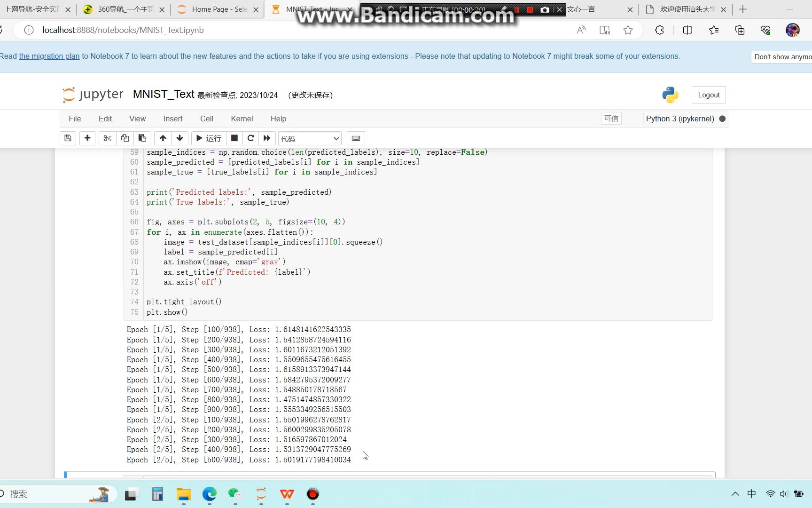Screen dimensions: 812x508
Task: Toggle the 可信 trusted notebook status
Action: (611, 119)
